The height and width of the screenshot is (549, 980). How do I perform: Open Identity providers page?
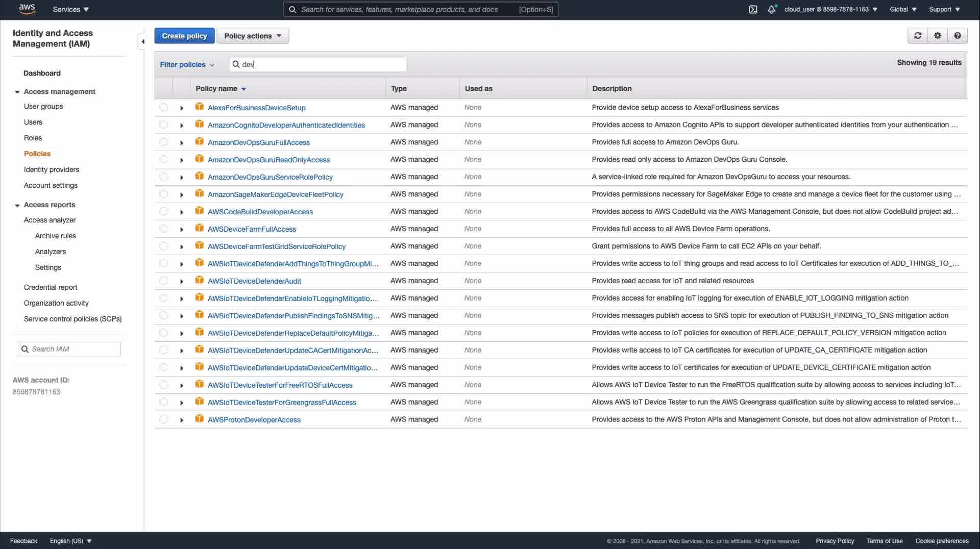click(52, 169)
